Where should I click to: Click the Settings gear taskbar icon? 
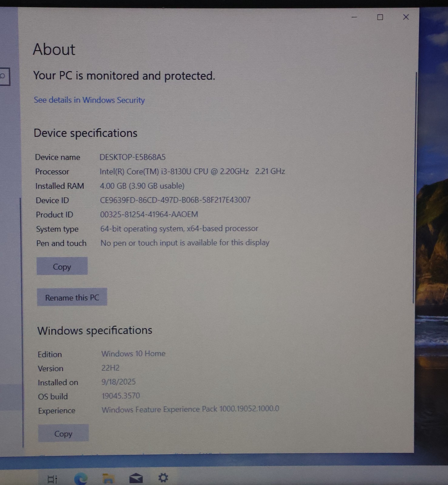(x=163, y=478)
